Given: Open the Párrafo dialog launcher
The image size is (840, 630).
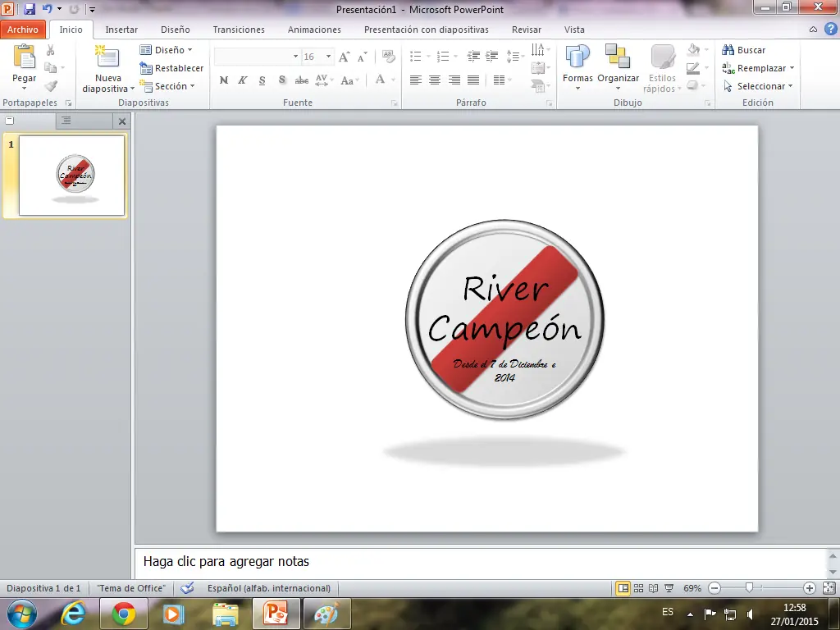Looking at the screenshot, I should click(550, 103).
